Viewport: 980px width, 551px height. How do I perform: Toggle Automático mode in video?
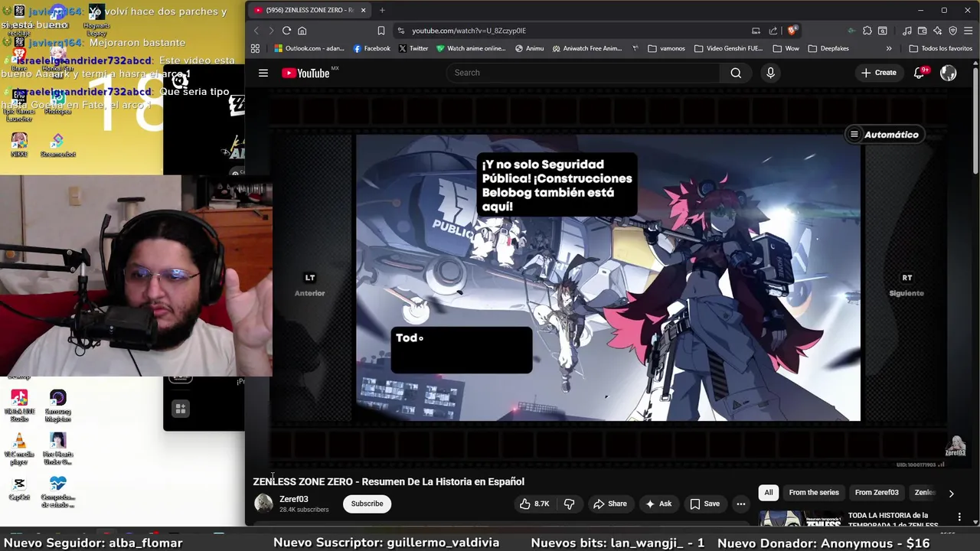tap(884, 135)
